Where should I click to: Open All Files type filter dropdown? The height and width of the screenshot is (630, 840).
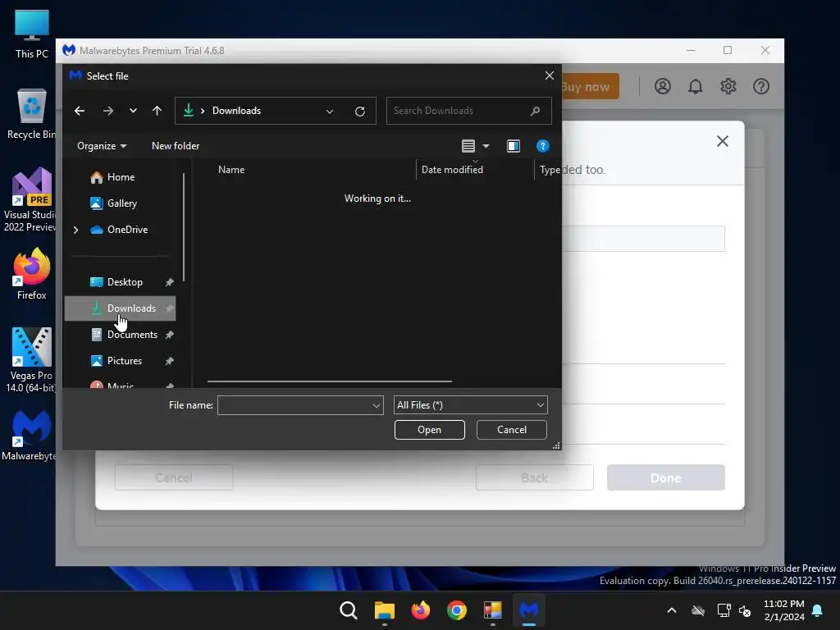click(x=470, y=405)
